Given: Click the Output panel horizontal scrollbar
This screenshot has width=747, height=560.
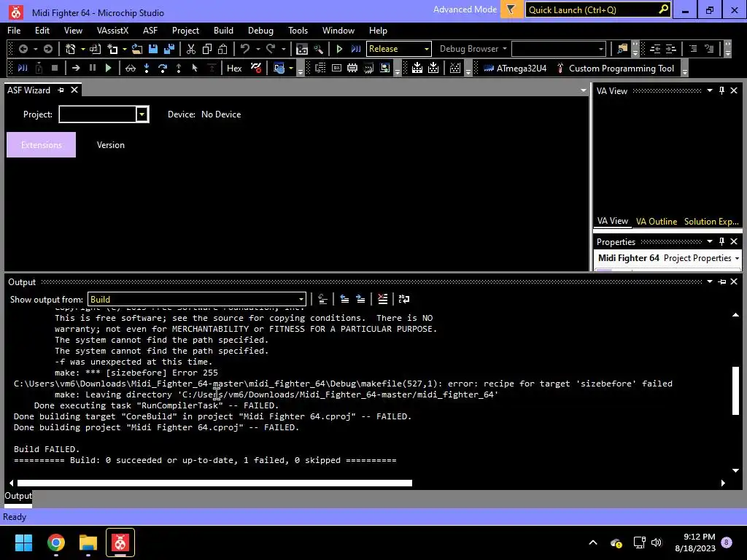Looking at the screenshot, I should tap(214, 483).
